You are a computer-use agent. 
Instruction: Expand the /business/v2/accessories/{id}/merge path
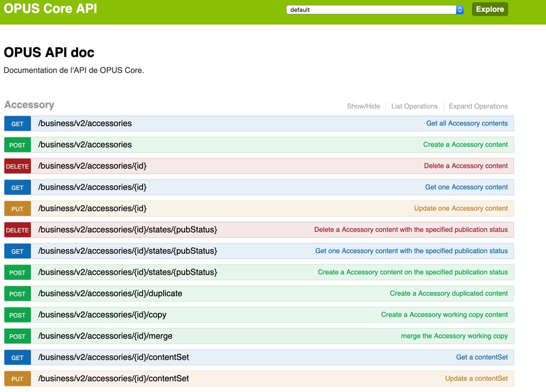[x=105, y=336]
